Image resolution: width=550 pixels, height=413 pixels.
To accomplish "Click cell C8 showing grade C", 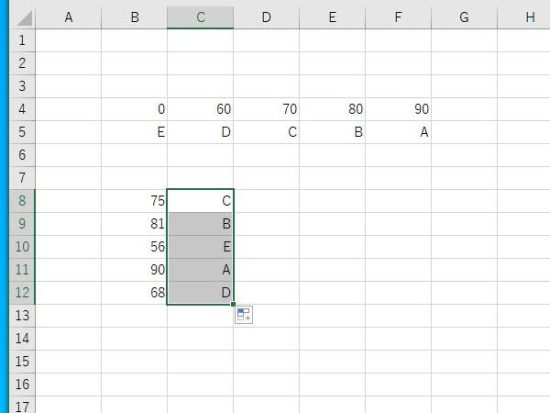I will (x=200, y=201).
